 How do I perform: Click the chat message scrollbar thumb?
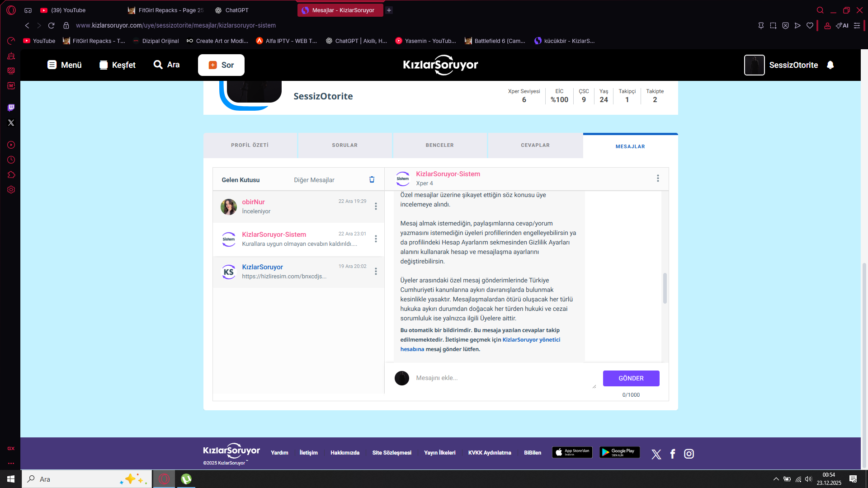(x=665, y=288)
